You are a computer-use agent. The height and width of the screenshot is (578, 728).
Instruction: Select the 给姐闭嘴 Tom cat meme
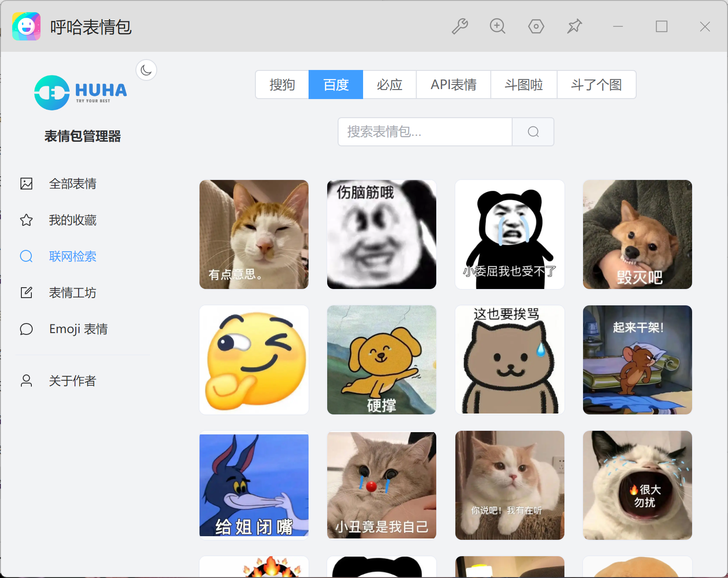[x=254, y=485]
